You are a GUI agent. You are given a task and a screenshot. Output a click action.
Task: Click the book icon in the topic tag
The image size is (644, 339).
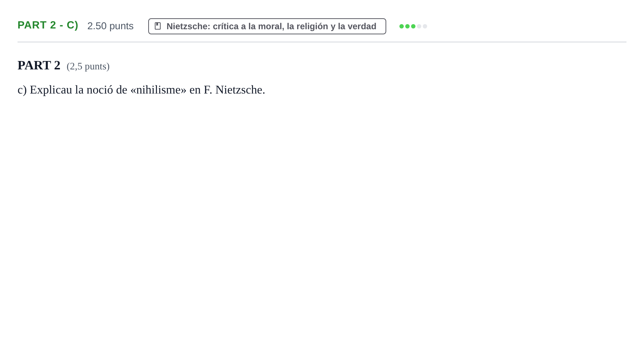pos(158,26)
